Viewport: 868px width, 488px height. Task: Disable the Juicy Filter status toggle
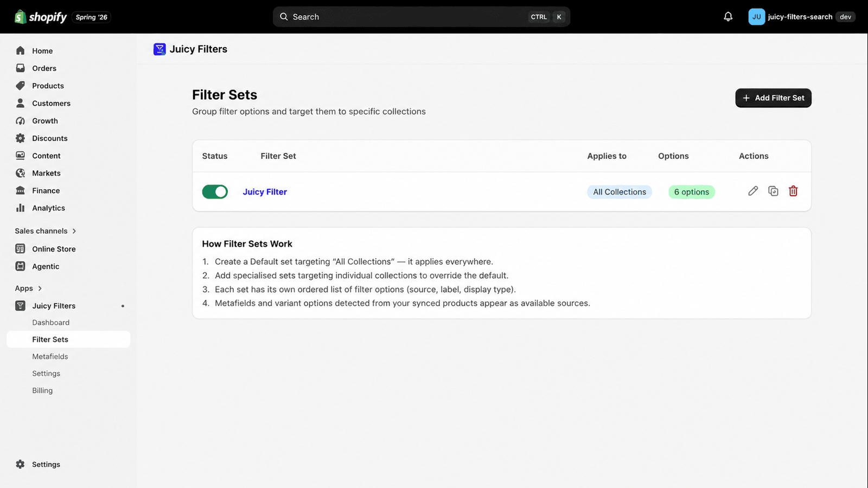tap(215, 191)
